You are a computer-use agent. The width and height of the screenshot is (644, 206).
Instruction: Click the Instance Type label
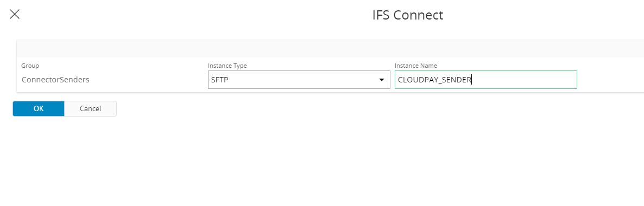tap(227, 66)
